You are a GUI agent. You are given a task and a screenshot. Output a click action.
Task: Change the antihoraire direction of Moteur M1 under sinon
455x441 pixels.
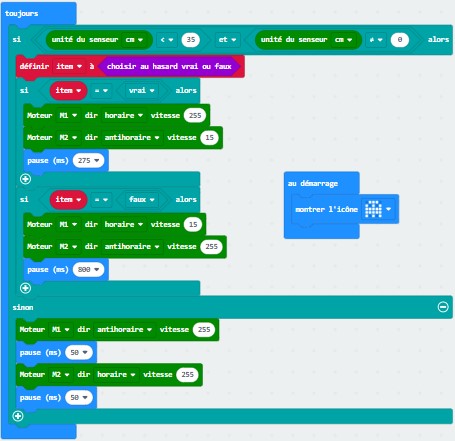point(124,329)
